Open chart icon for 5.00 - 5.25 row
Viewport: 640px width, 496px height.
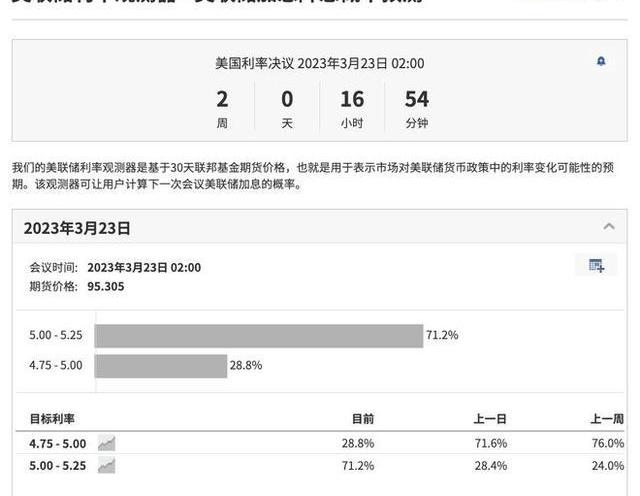106,466
